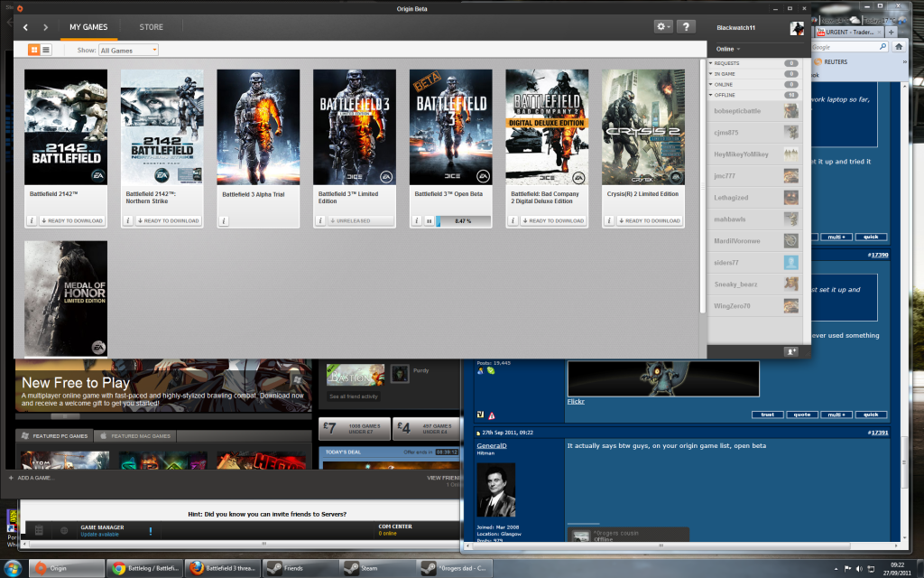The width and height of the screenshot is (924, 578).
Task: Open the Blackwatch11 profile avatar
Action: pyautogui.click(x=797, y=28)
